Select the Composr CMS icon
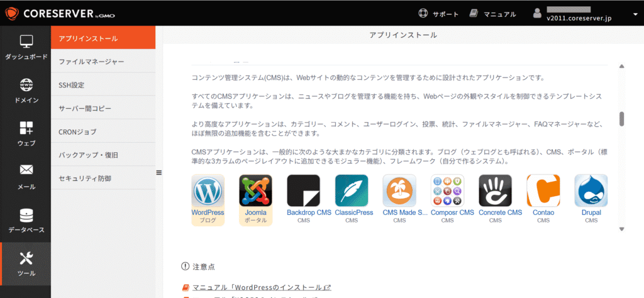 coord(447,191)
